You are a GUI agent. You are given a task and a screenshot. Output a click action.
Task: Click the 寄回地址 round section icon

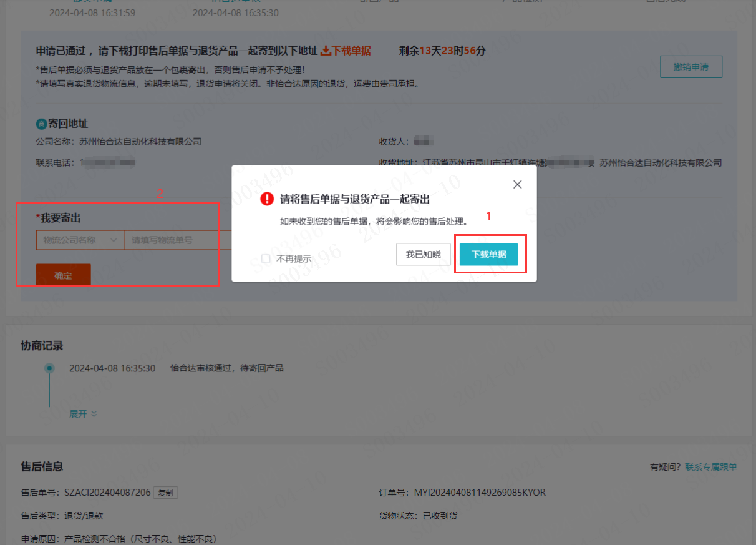tap(41, 124)
